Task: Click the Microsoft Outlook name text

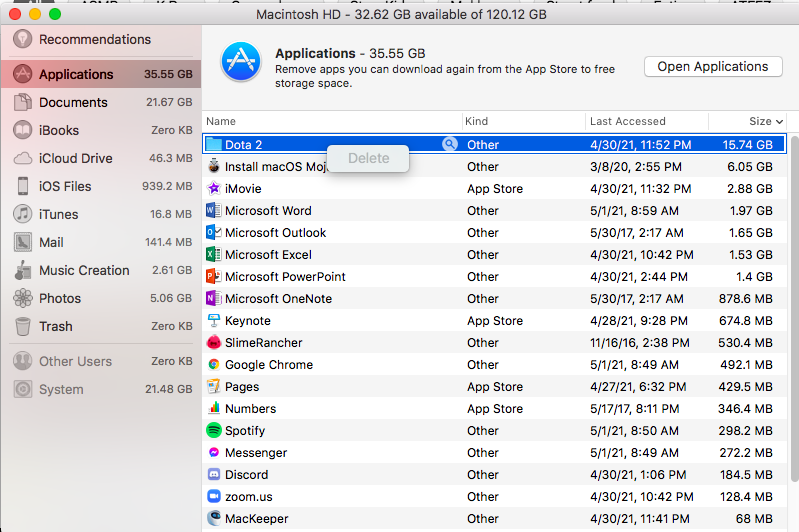Action: (276, 232)
